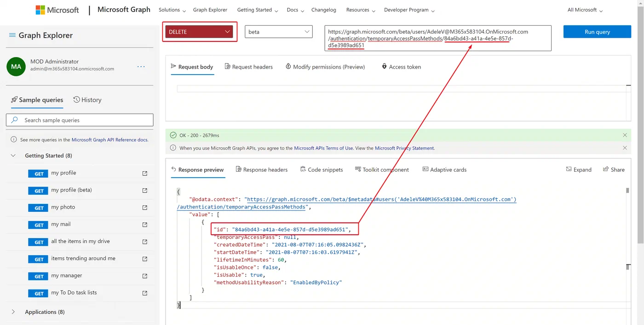Open the All Microsoft menu
The height and width of the screenshot is (325, 644).
(x=585, y=10)
